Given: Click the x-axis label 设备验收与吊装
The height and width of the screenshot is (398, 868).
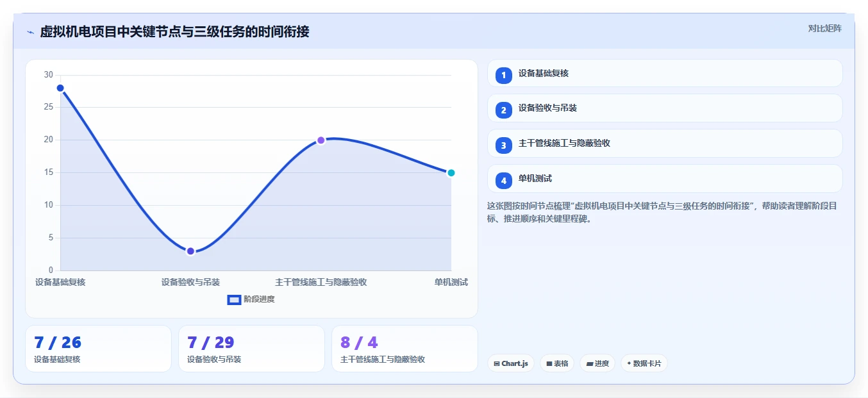Looking at the screenshot, I should click(190, 282).
